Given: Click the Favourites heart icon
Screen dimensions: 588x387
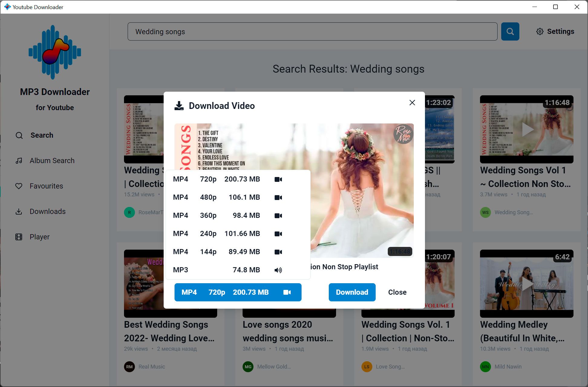Looking at the screenshot, I should coord(18,186).
